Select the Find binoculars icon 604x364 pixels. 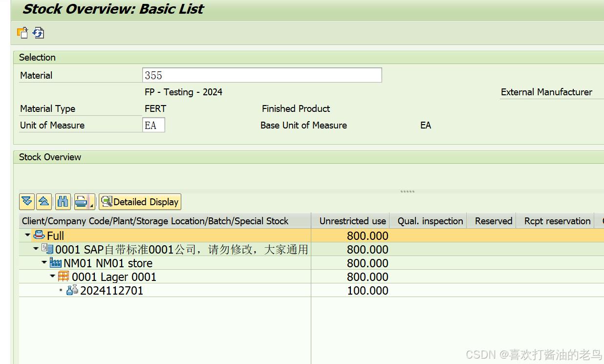[63, 201]
